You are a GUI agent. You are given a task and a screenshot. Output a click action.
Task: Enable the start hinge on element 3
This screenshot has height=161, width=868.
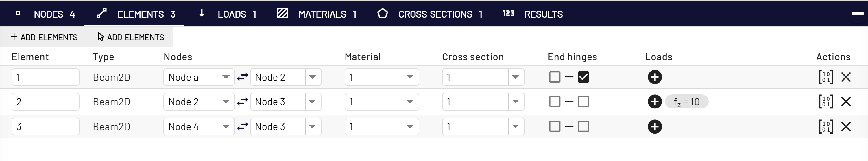click(555, 127)
